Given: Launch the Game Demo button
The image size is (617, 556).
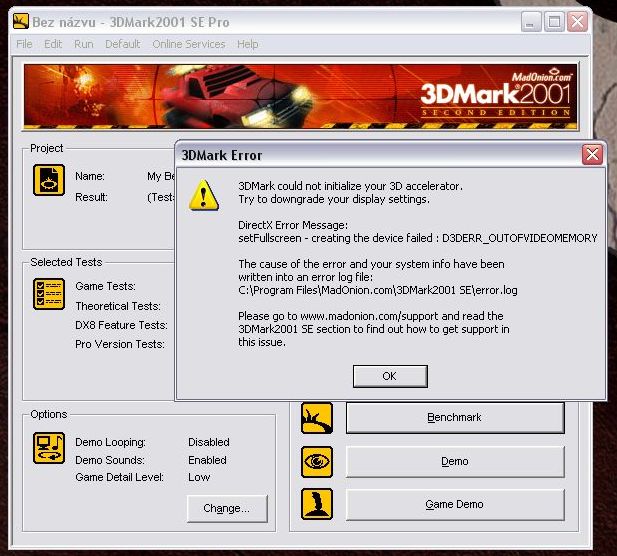Looking at the screenshot, I should (455, 504).
